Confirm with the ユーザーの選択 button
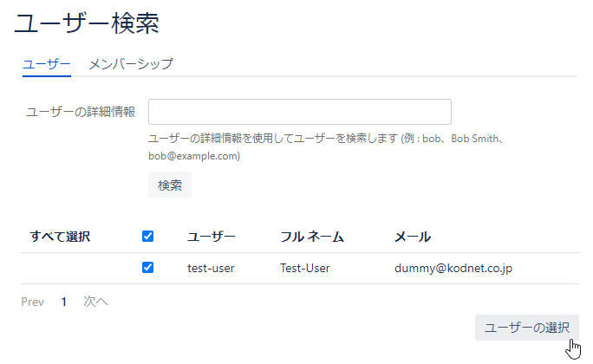 526,328
